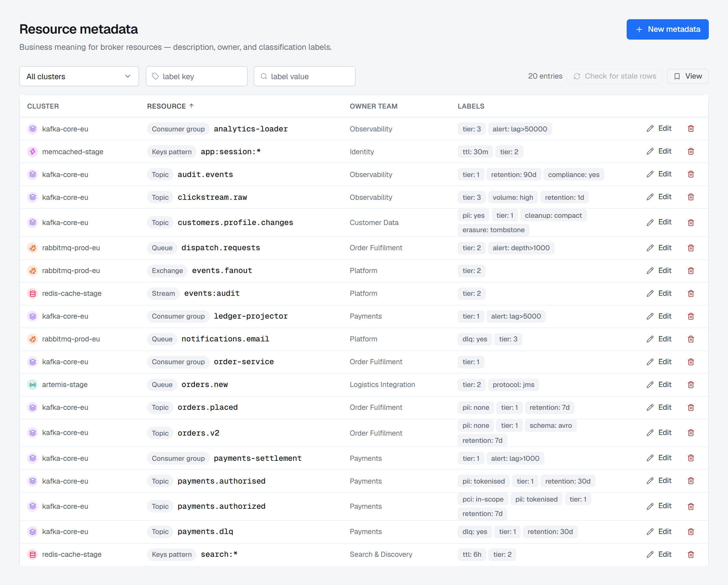Delete ledger-projector row with trash icon
728x585 pixels.
click(691, 316)
